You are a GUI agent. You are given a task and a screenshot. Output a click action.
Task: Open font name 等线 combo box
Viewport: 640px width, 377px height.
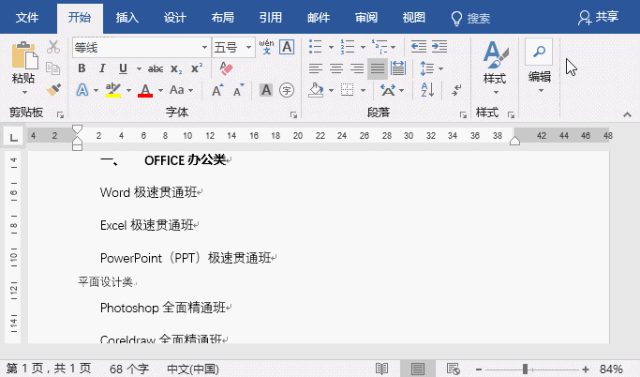coord(142,47)
